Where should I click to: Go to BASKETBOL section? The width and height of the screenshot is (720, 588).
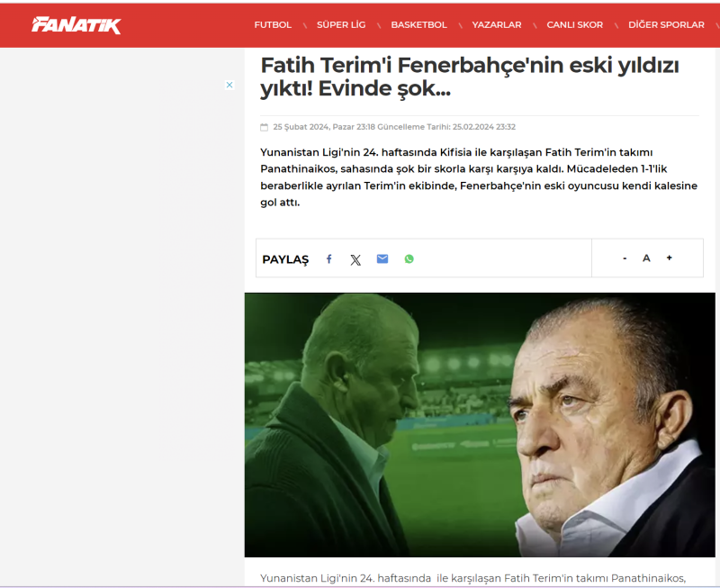point(418,25)
